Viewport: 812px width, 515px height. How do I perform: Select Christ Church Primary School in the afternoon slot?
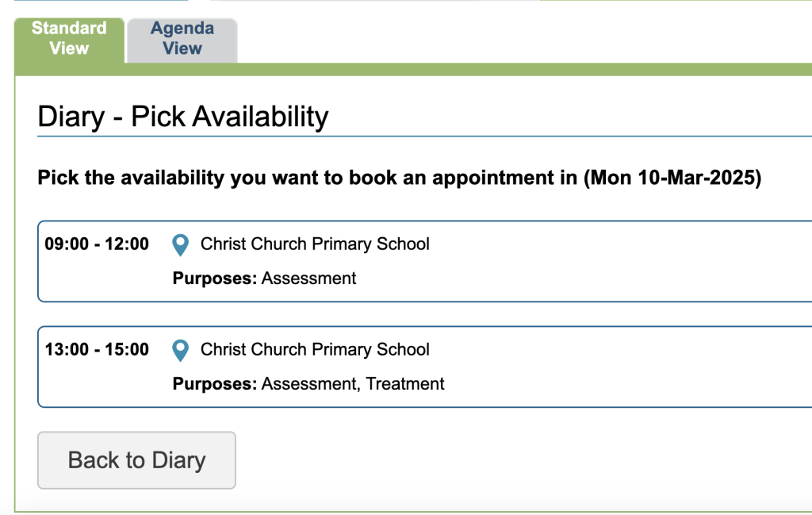[315, 350]
